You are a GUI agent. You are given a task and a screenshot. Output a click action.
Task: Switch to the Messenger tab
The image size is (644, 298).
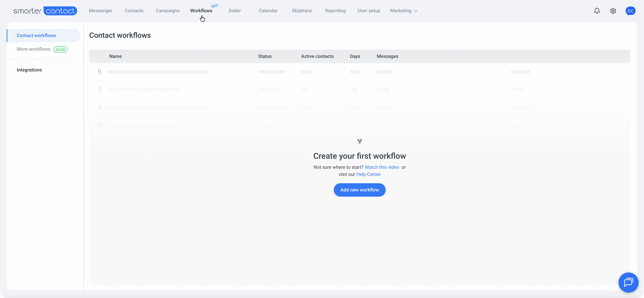click(100, 11)
